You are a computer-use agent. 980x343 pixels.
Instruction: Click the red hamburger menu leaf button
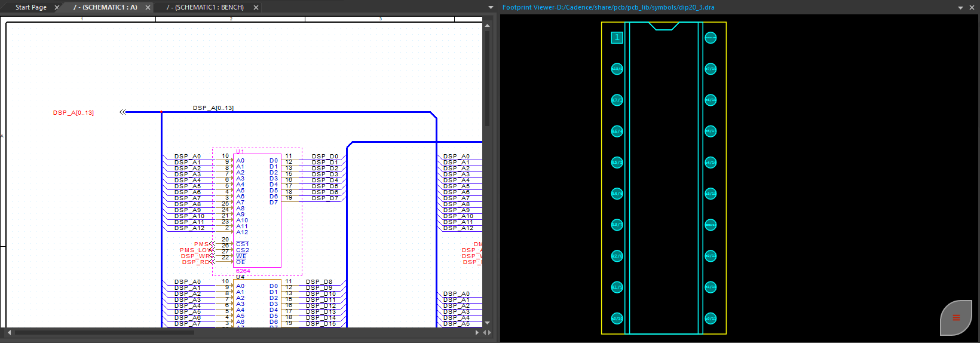(x=956, y=317)
